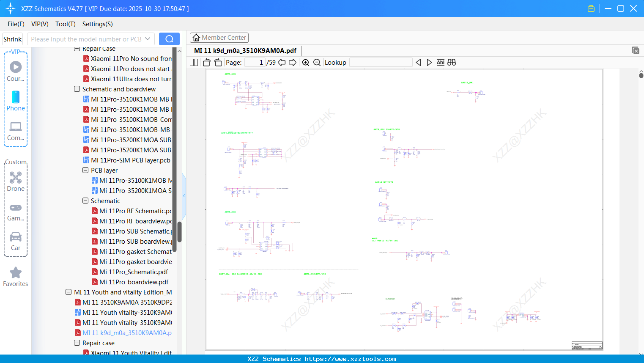Zoom in on the schematic
The image size is (644, 363).
pyautogui.click(x=306, y=63)
